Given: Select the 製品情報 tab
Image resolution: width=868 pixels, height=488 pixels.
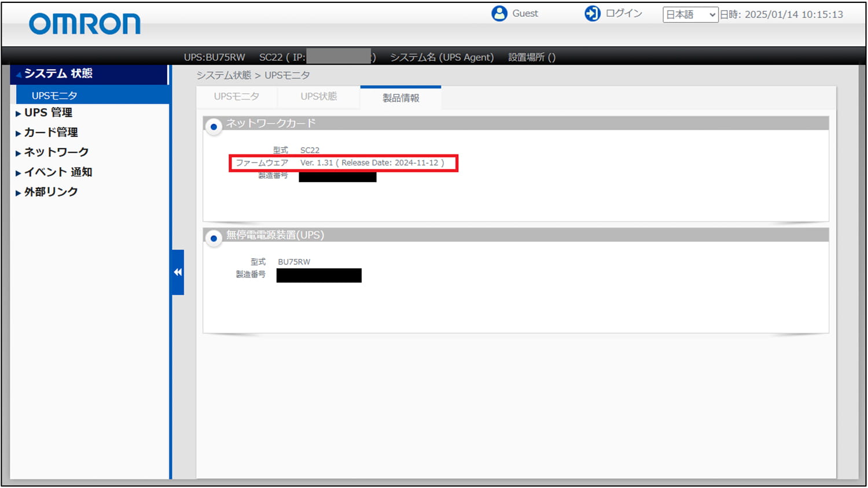Looking at the screenshot, I should point(400,98).
